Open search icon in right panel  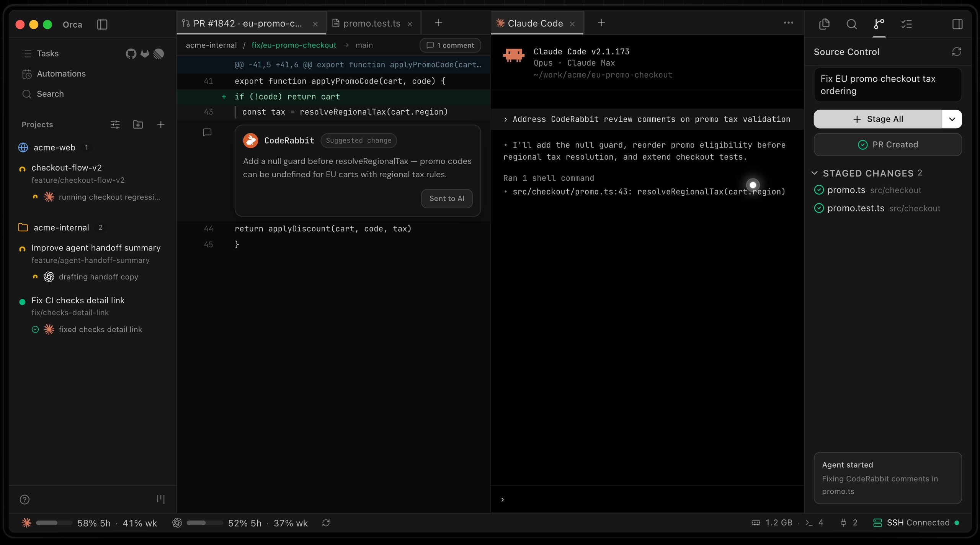click(x=852, y=25)
